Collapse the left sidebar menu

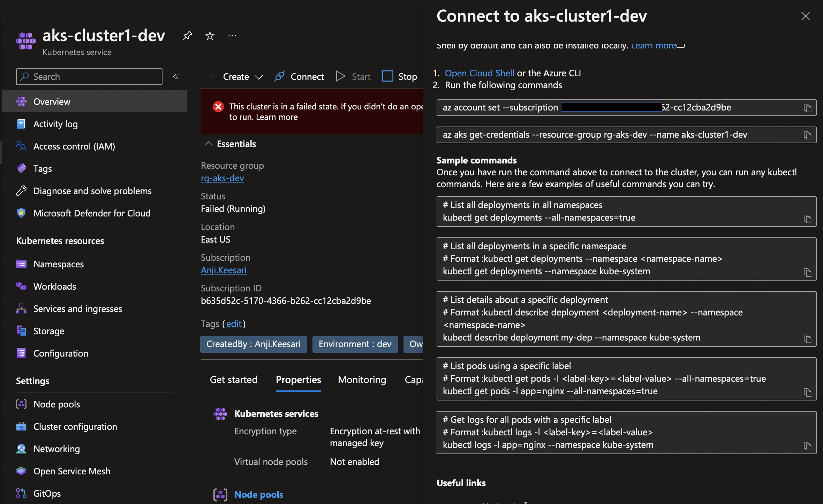tap(176, 77)
